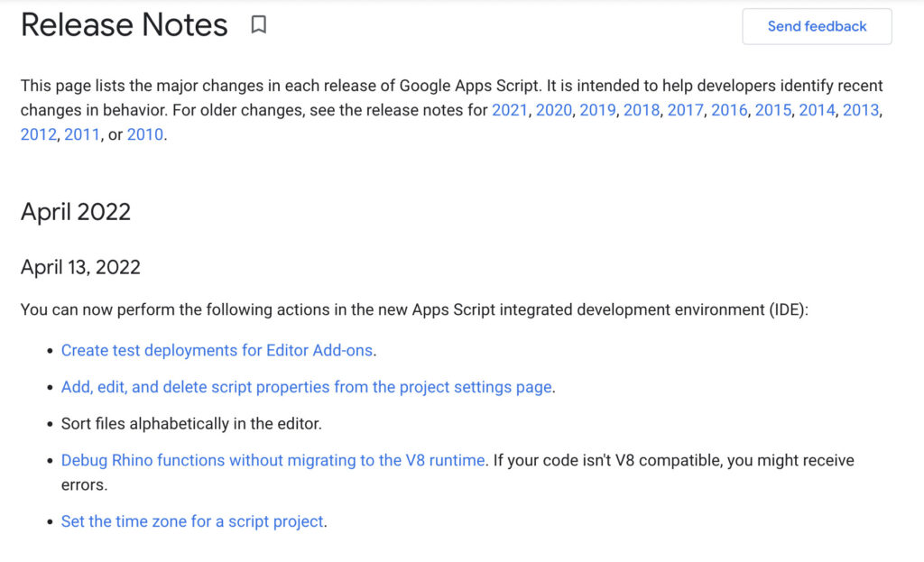Image resolution: width=924 pixels, height=562 pixels.
Task: Click the April 2022 heading
Action: [x=76, y=212]
